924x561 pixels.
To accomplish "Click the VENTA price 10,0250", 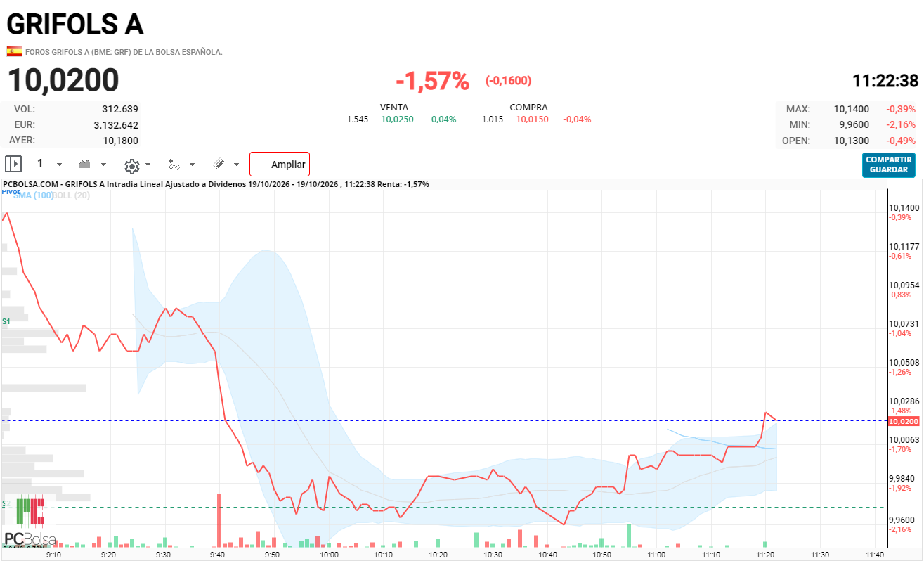I will tap(397, 120).
